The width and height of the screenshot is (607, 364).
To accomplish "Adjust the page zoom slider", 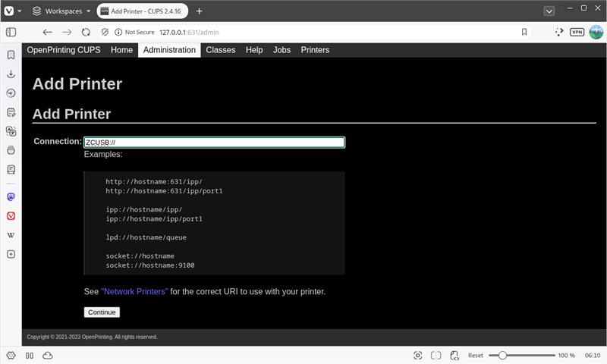I will 522,355.
